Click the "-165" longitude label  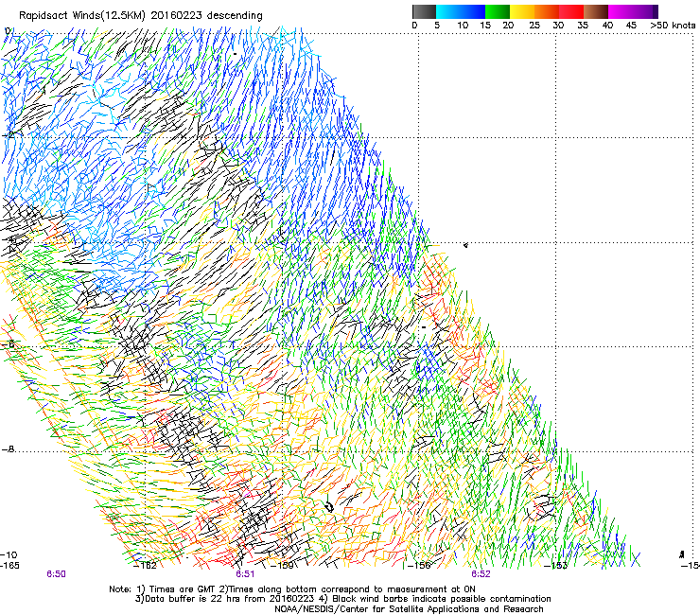coord(9,566)
